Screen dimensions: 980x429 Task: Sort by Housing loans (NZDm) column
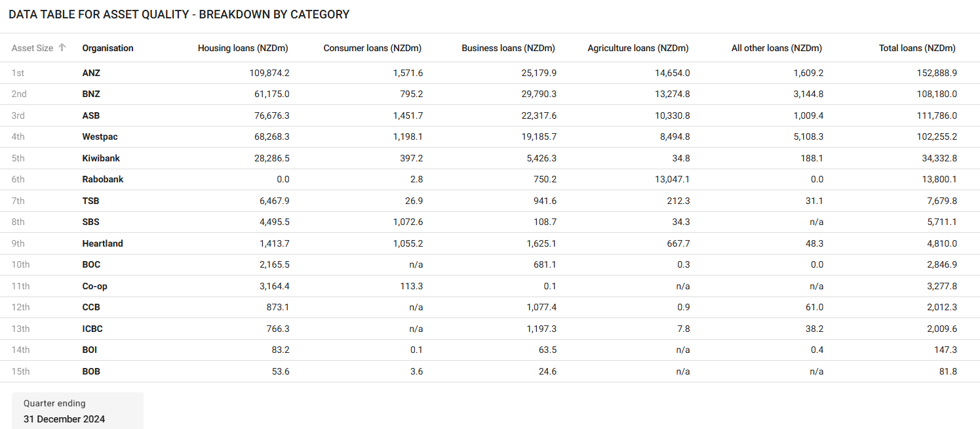pyautogui.click(x=243, y=48)
